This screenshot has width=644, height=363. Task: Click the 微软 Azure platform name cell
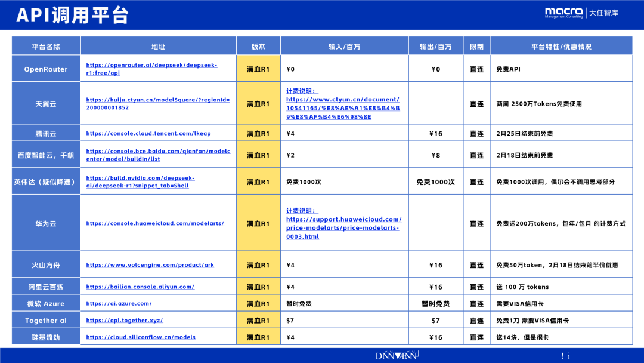click(x=46, y=303)
